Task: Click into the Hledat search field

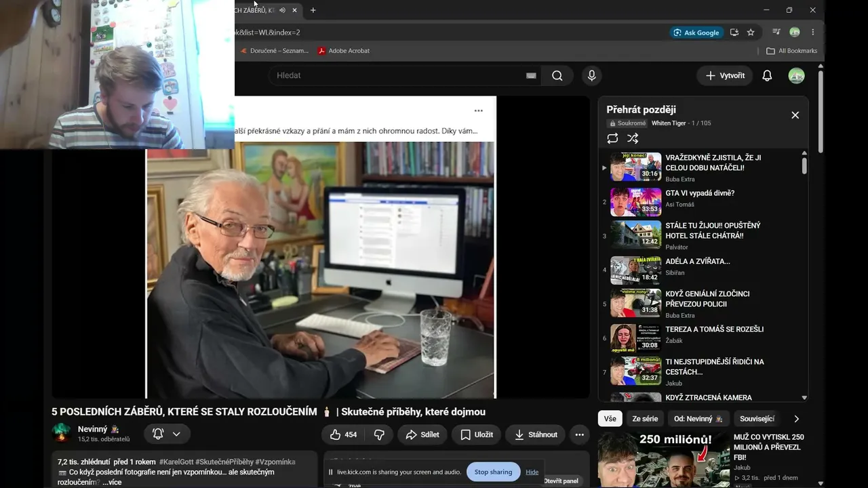Action: [x=397, y=76]
